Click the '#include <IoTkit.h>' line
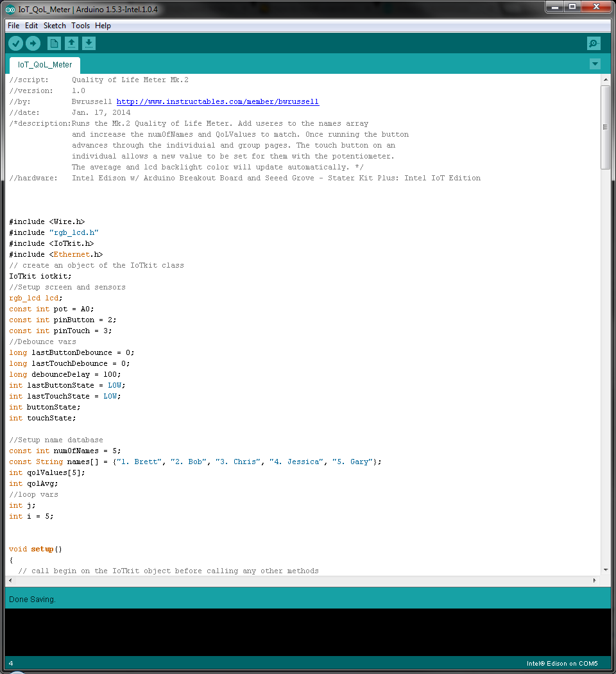616x674 pixels. pyautogui.click(x=51, y=243)
